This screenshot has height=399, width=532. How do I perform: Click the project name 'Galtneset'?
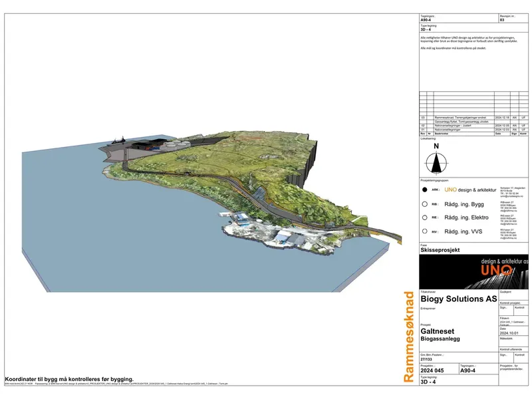pyautogui.click(x=438, y=331)
